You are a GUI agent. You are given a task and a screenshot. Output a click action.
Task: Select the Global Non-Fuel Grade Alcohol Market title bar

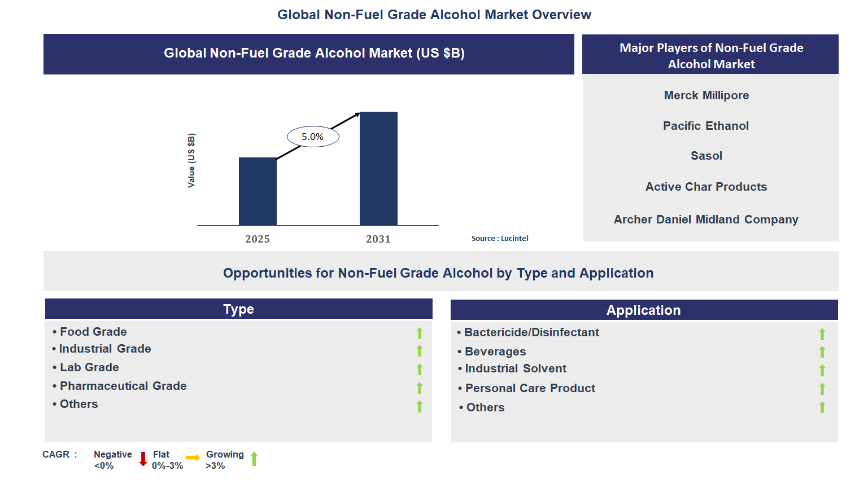point(308,54)
